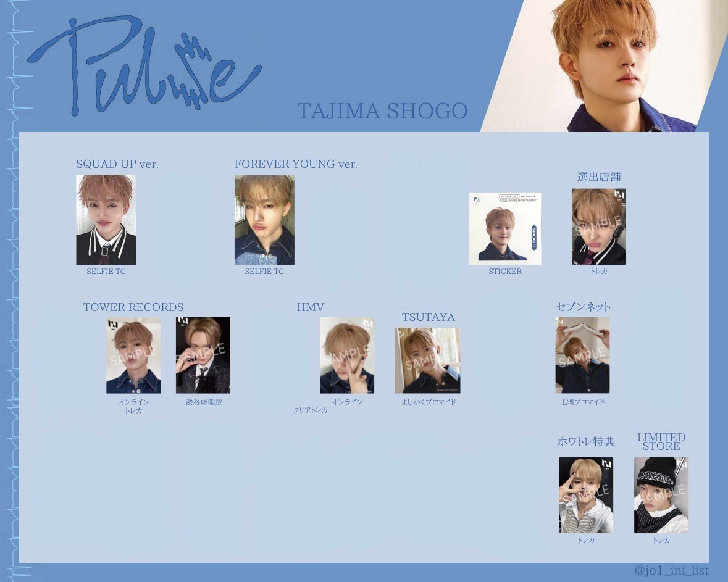This screenshot has height=582, width=728.
Task: Click the LIMITED STORE heading
Action: pos(661,441)
